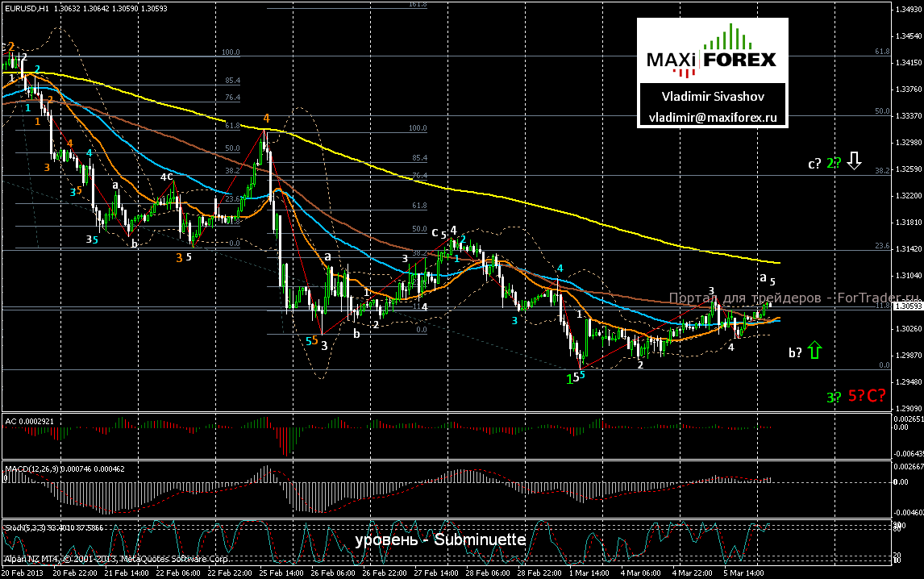Screen dimensions: 924x579
Task: Click the 'уровень - Subminuette' caption
Action: 439,539
